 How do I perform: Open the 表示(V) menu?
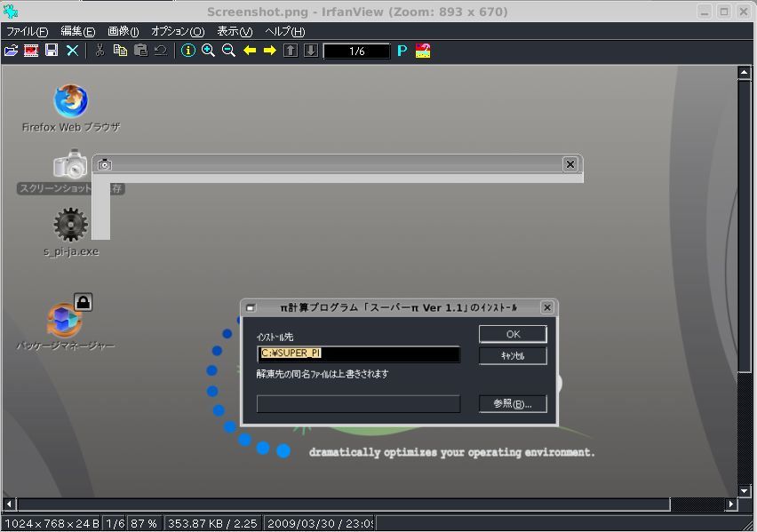[235, 31]
